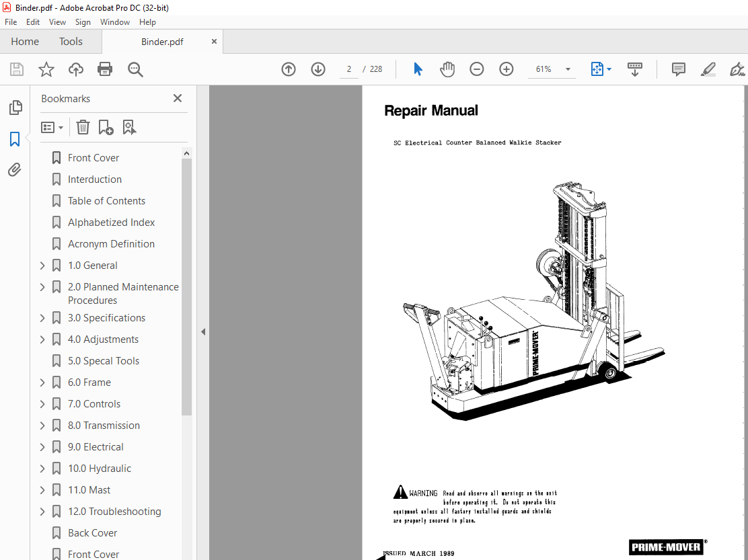
Task: Add a comment note icon
Action: [x=678, y=69]
